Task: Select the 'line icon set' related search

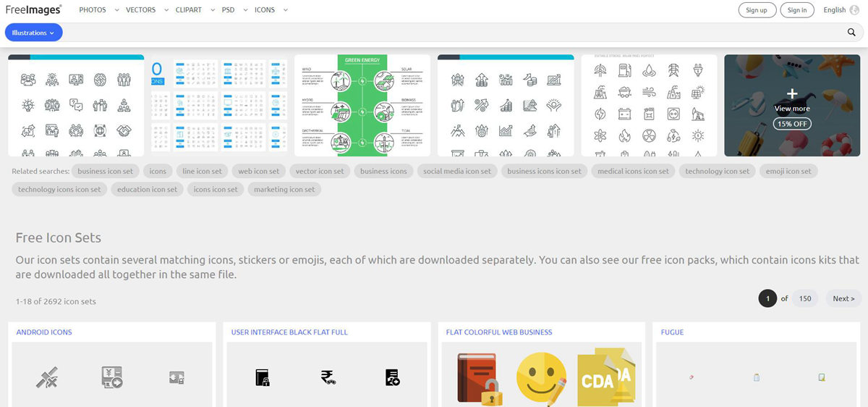Action: [203, 172]
